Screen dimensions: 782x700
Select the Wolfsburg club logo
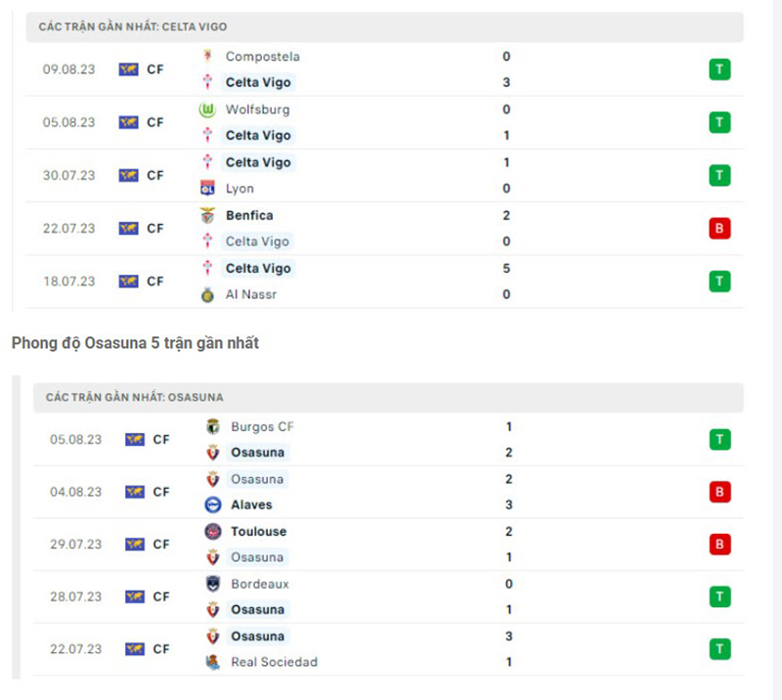click(207, 109)
